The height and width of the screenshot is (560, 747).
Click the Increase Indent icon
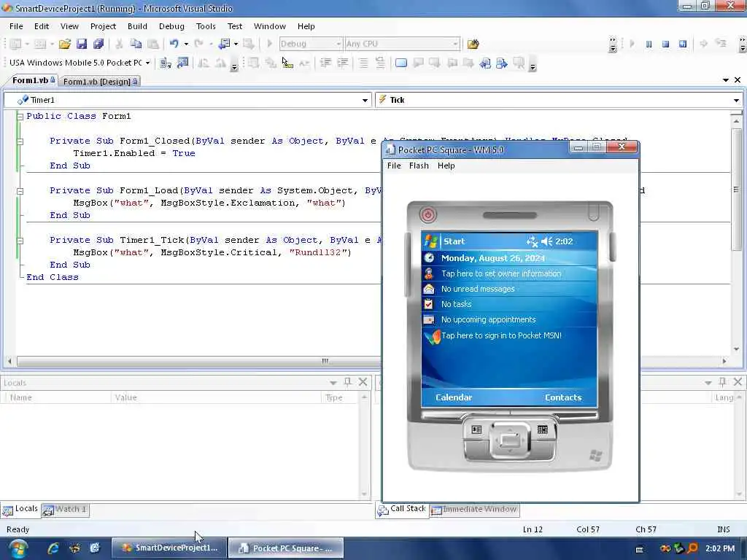(343, 63)
